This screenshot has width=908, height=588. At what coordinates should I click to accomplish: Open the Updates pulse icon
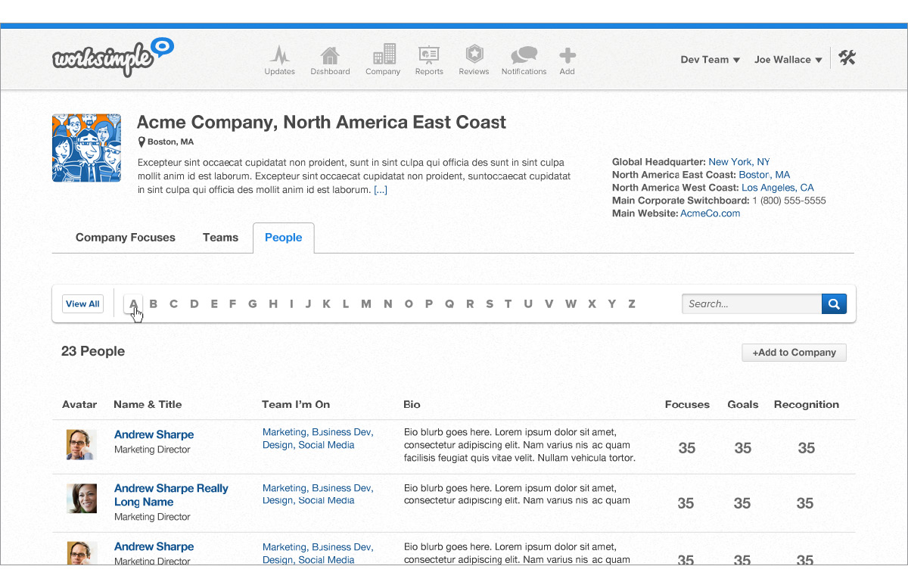coord(279,56)
